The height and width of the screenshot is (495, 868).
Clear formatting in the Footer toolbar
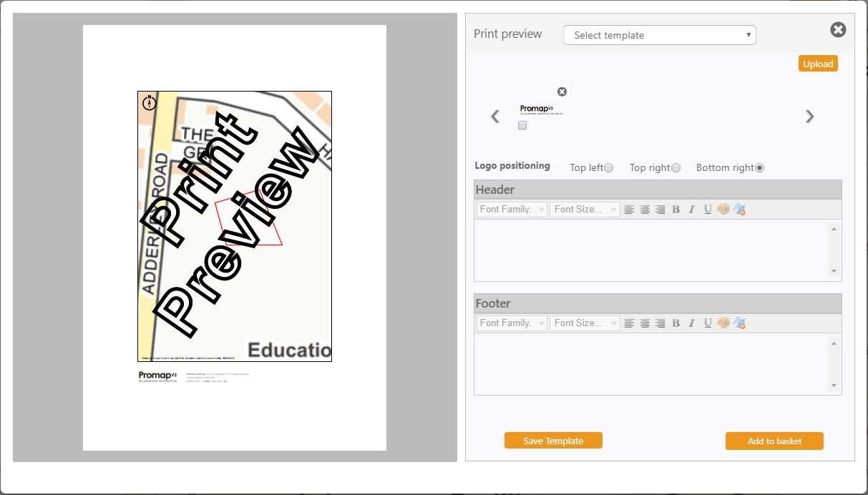740,323
